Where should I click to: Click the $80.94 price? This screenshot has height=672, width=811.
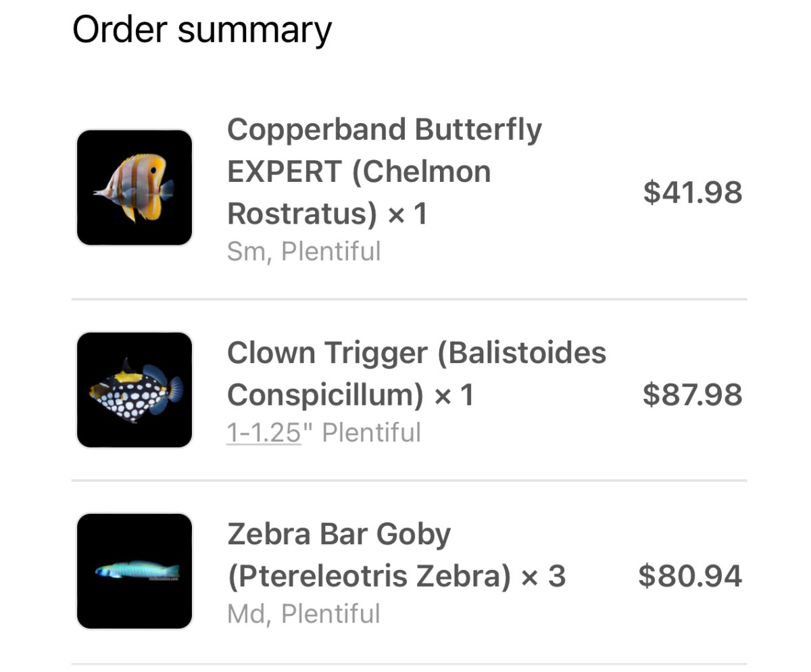pyautogui.click(x=691, y=576)
